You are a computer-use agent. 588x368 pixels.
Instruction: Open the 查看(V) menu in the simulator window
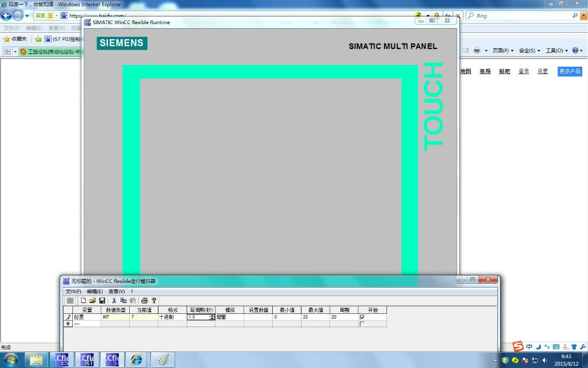pos(116,292)
